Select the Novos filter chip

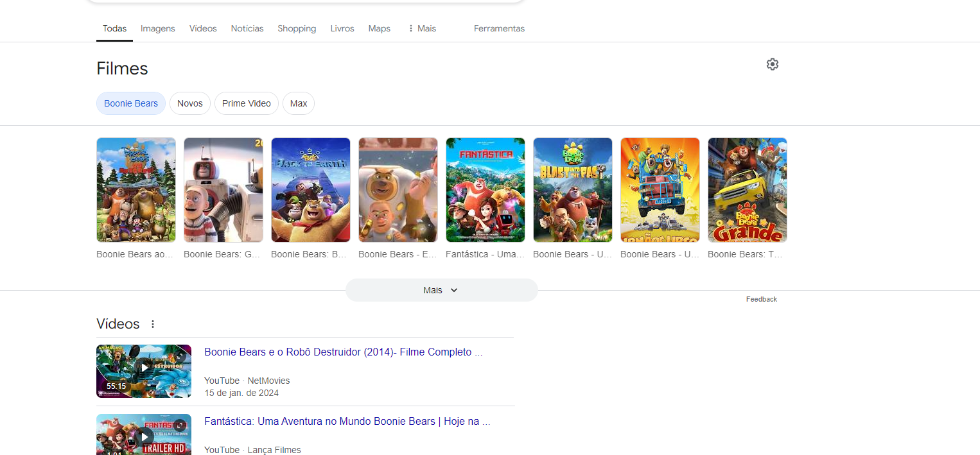190,103
